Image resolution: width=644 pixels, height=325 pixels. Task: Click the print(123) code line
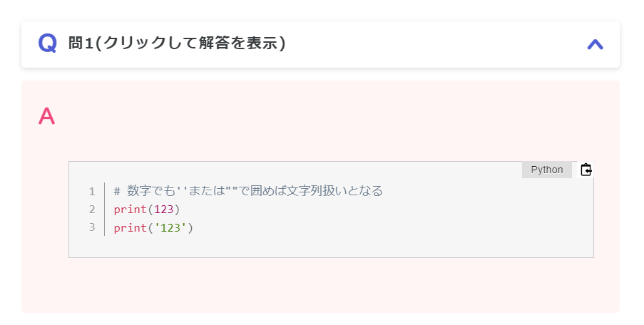click(x=147, y=210)
